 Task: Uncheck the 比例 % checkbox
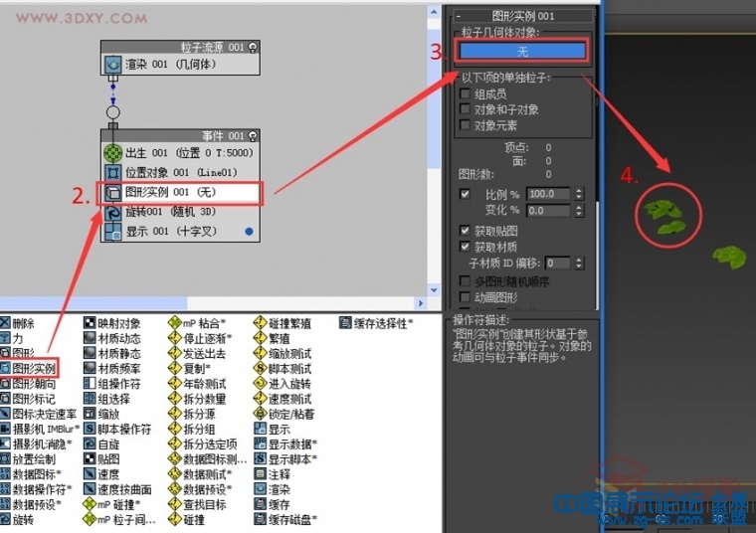tap(465, 194)
